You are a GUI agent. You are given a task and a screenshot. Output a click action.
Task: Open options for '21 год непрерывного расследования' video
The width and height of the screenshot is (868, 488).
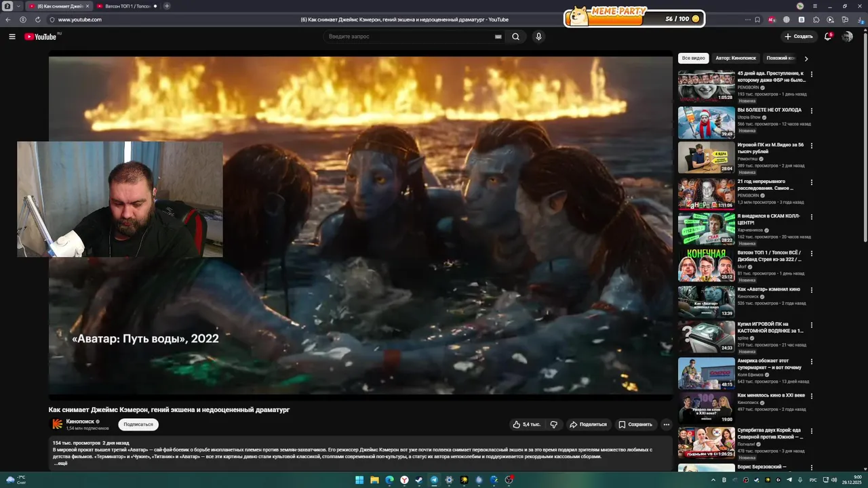click(x=811, y=182)
